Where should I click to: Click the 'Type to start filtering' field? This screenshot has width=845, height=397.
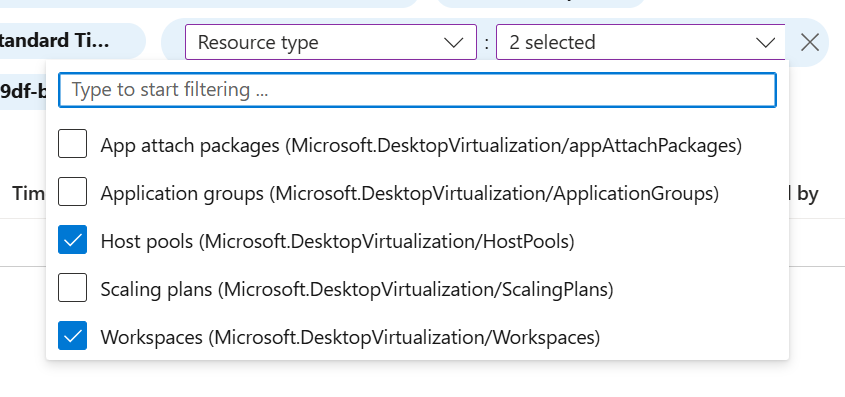click(x=417, y=90)
